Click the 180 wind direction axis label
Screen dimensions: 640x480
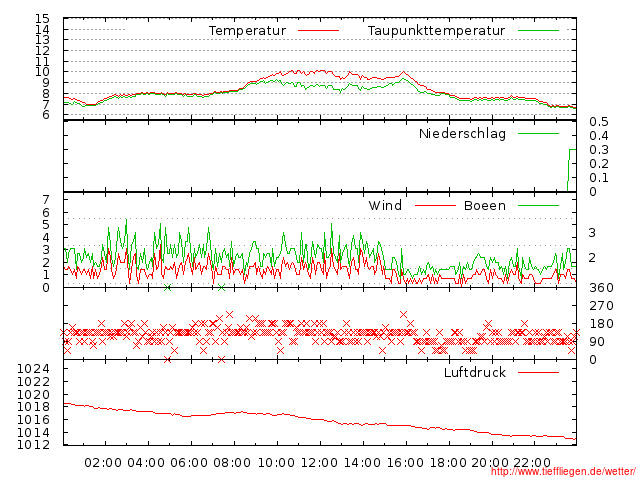[601, 324]
